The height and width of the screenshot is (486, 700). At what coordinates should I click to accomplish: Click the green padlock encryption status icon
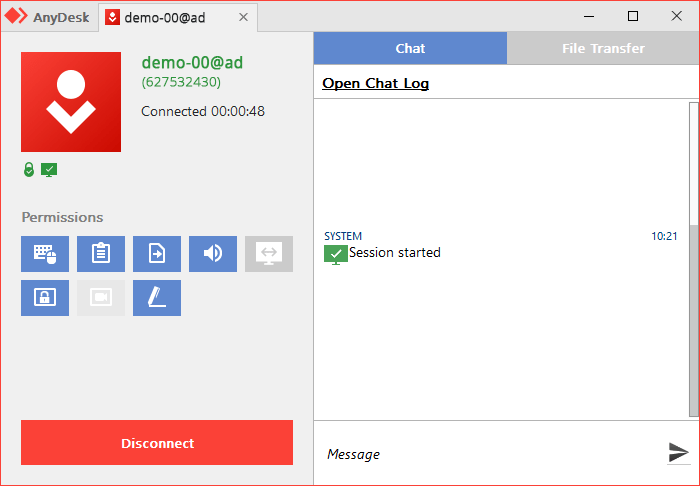(x=29, y=170)
